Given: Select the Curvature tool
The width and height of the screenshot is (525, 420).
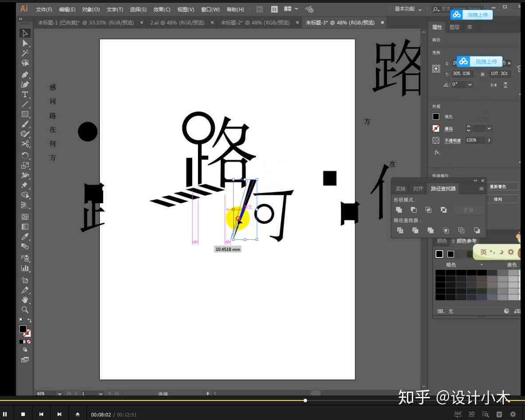Looking at the screenshot, I should point(25,85).
